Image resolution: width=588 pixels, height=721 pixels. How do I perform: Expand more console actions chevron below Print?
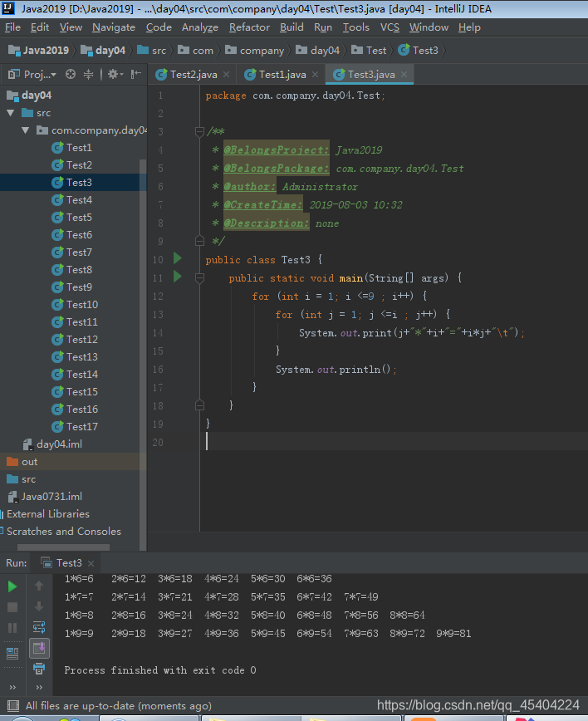39,687
